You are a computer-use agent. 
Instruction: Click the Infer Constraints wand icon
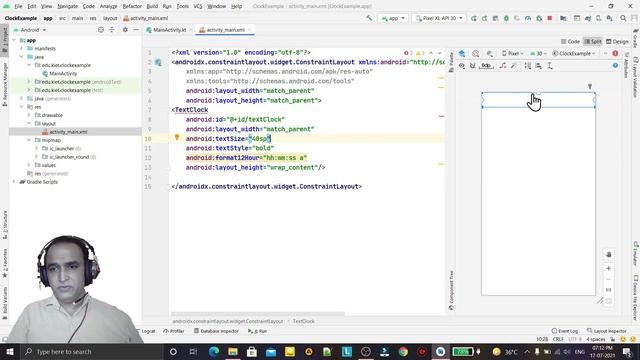[x=513, y=66]
